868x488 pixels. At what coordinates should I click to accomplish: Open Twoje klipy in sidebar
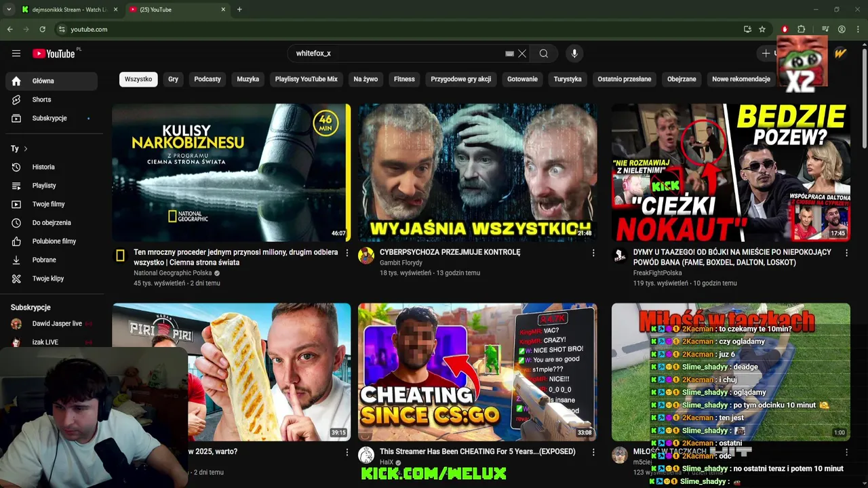[x=52, y=279]
